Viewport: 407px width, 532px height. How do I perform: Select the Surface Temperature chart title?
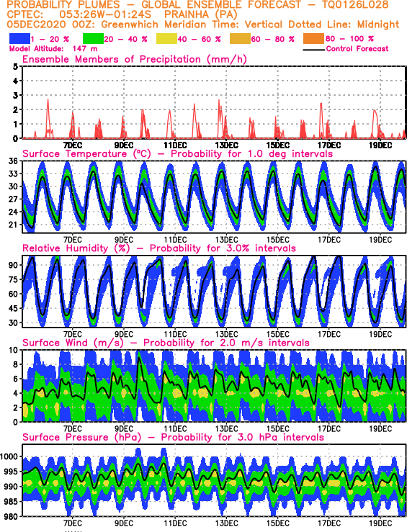coord(177,153)
